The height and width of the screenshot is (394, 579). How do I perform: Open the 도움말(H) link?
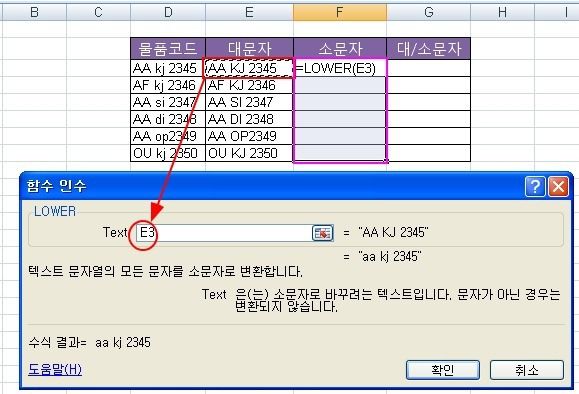55,369
